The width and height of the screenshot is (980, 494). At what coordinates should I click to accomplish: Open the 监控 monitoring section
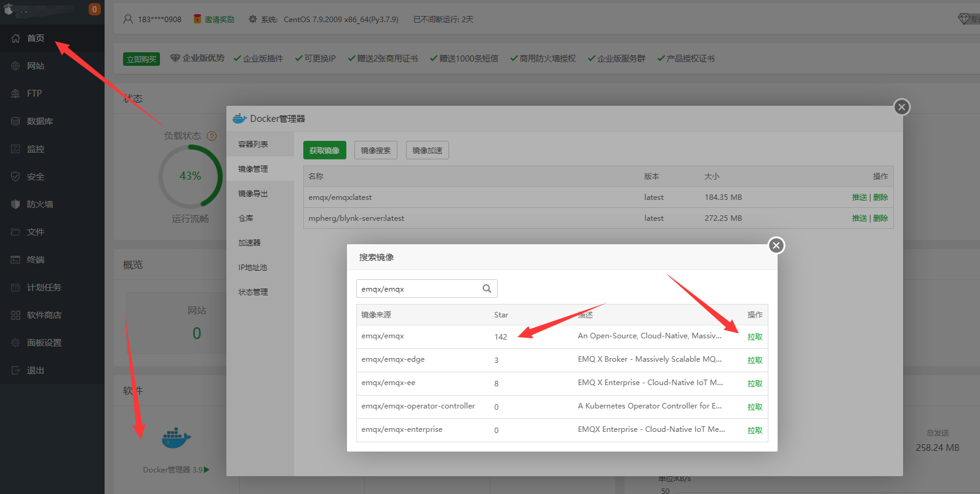(36, 149)
